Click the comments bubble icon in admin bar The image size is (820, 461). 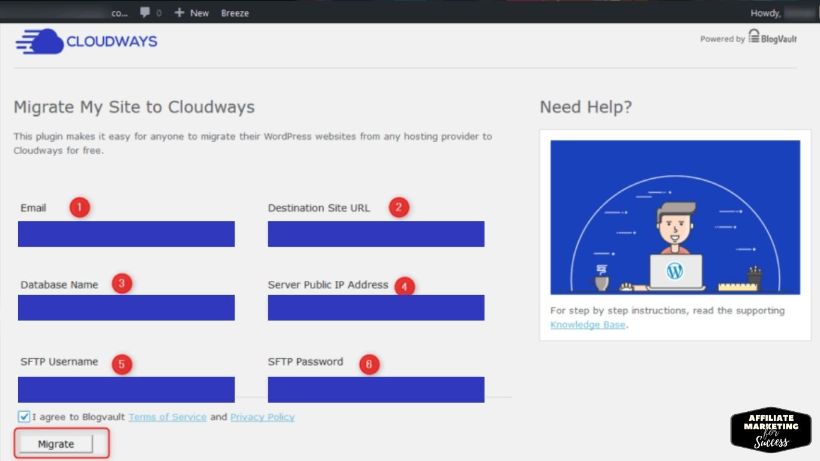[145, 12]
